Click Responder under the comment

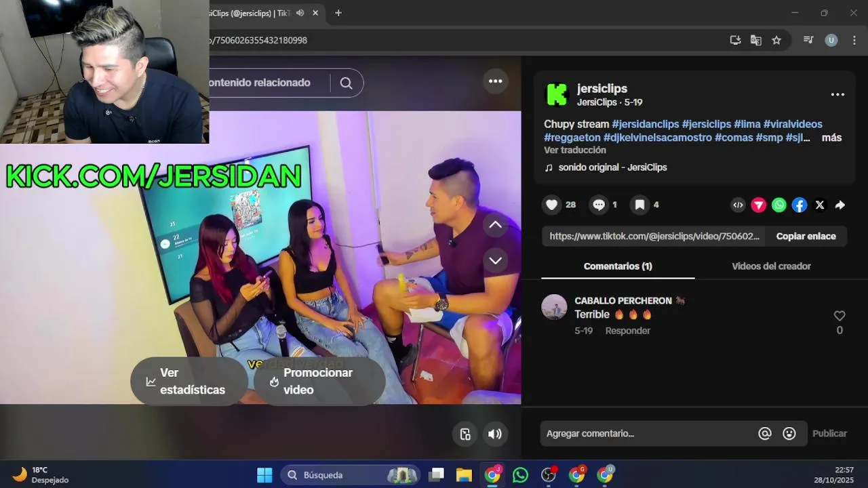[628, 331]
